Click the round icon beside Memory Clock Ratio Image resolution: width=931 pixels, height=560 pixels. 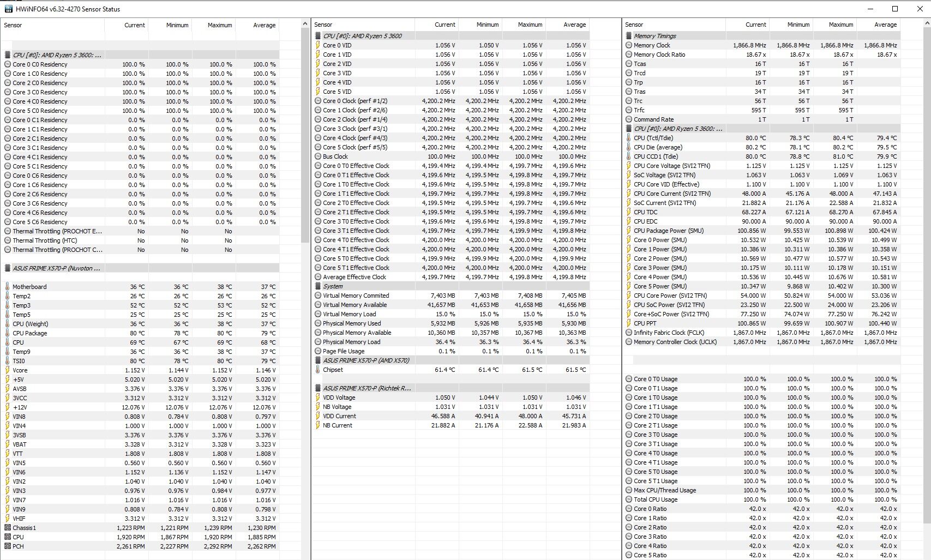[629, 55]
